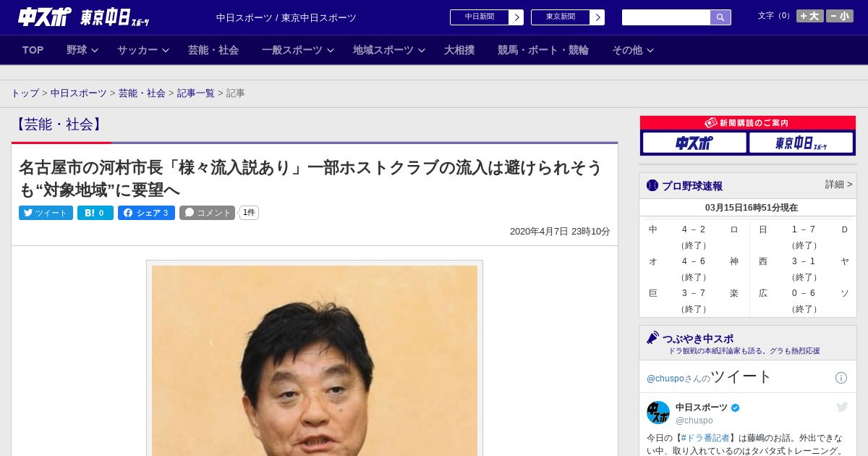Click the プロ野球速報 baseball icon

pos(652,185)
